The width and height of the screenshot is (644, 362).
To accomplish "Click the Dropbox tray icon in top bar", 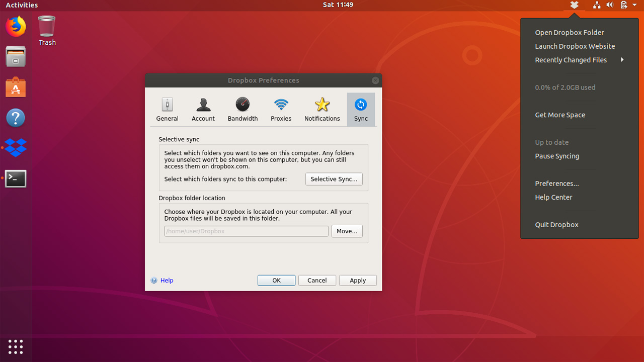I will [574, 5].
